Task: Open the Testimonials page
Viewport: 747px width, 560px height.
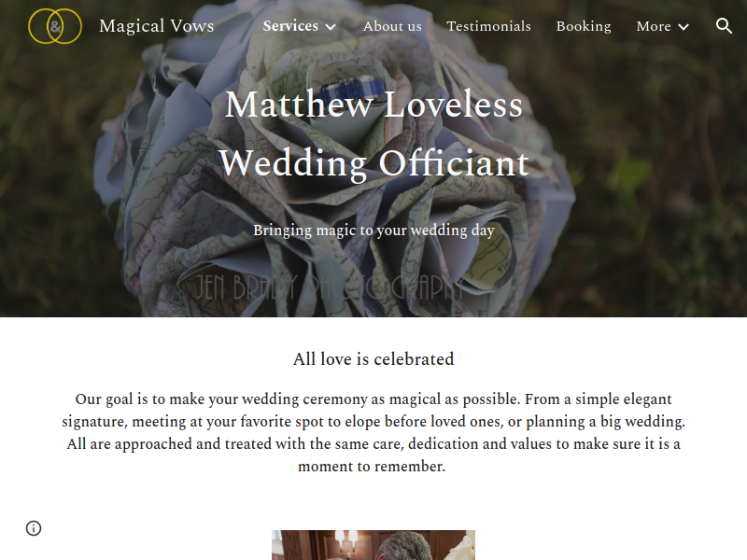Action: click(x=488, y=26)
